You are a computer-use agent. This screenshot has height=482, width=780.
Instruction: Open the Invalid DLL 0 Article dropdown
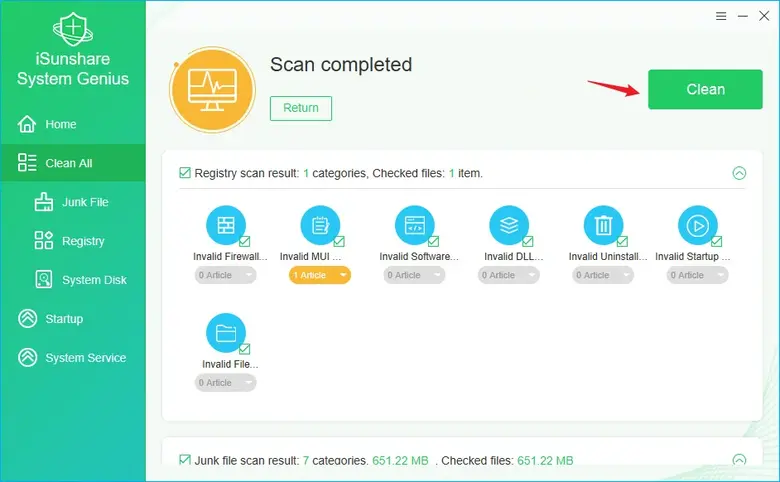[508, 275]
